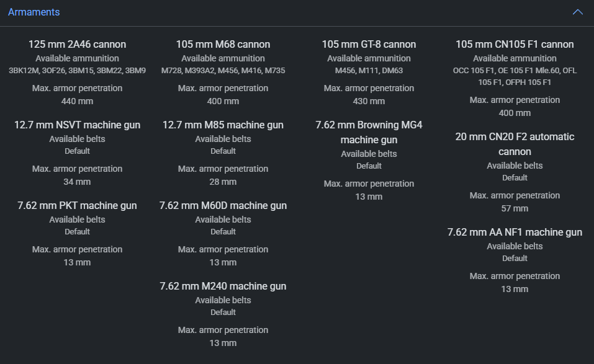
Task: Click the 12.7 mm NSVT machine gun
Action: 77,125
